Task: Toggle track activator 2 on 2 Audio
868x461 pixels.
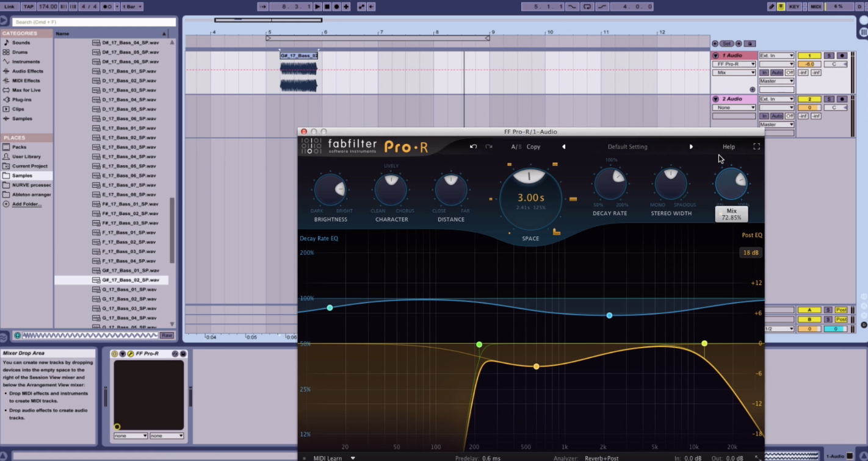Action: tap(809, 99)
